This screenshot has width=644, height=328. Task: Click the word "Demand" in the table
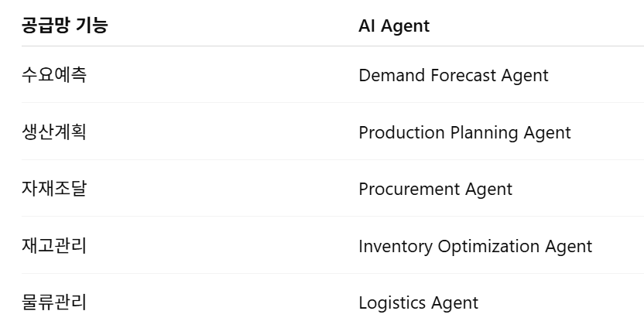click(390, 75)
